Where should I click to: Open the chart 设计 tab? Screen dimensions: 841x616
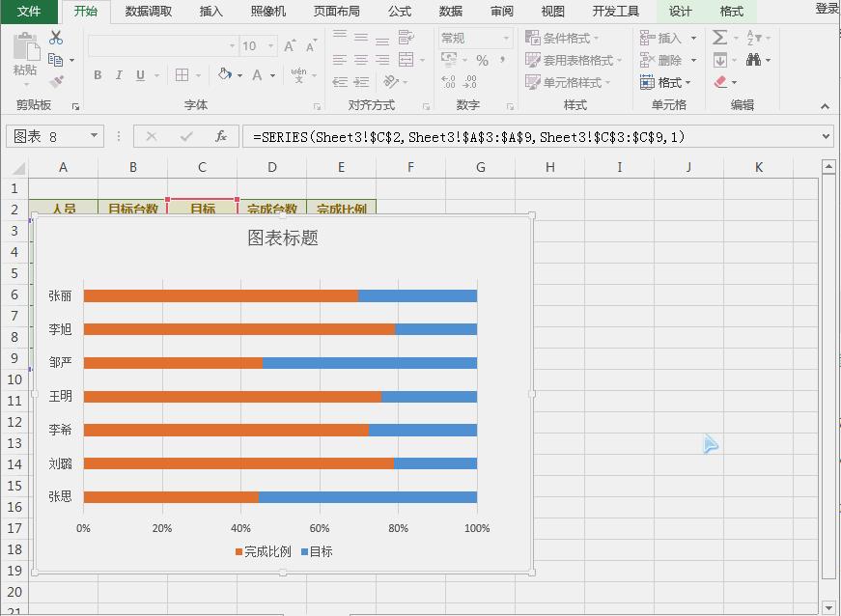[x=680, y=11]
